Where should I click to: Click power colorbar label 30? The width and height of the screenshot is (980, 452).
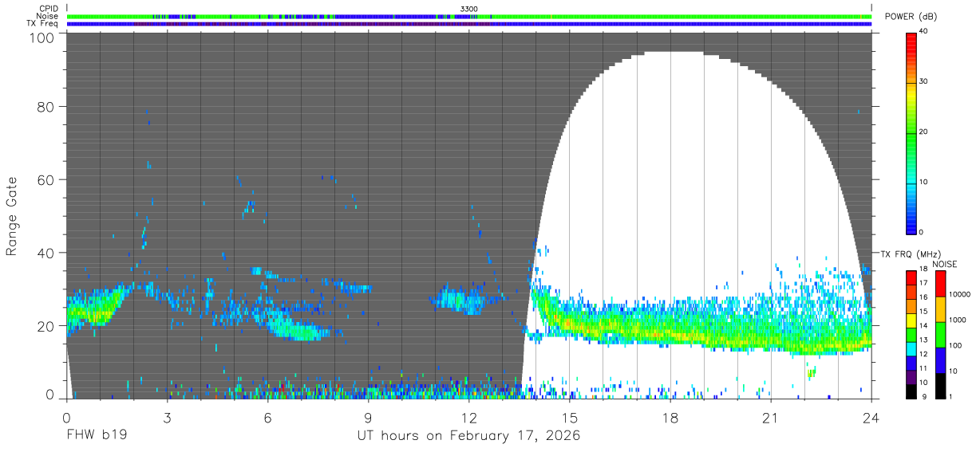point(925,82)
